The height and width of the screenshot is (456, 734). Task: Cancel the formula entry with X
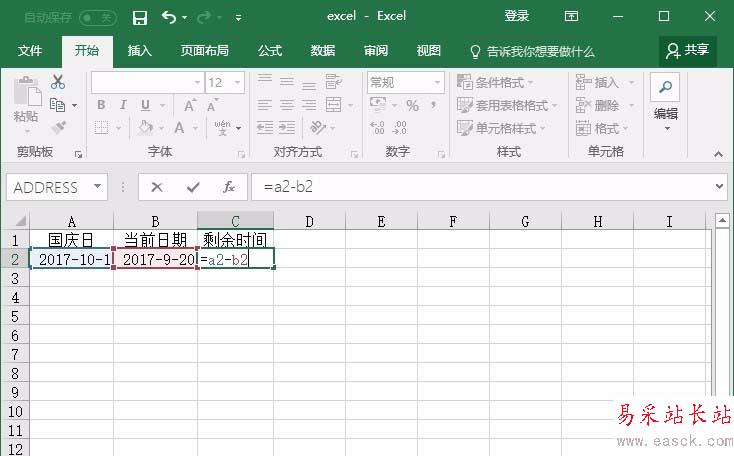[157, 187]
